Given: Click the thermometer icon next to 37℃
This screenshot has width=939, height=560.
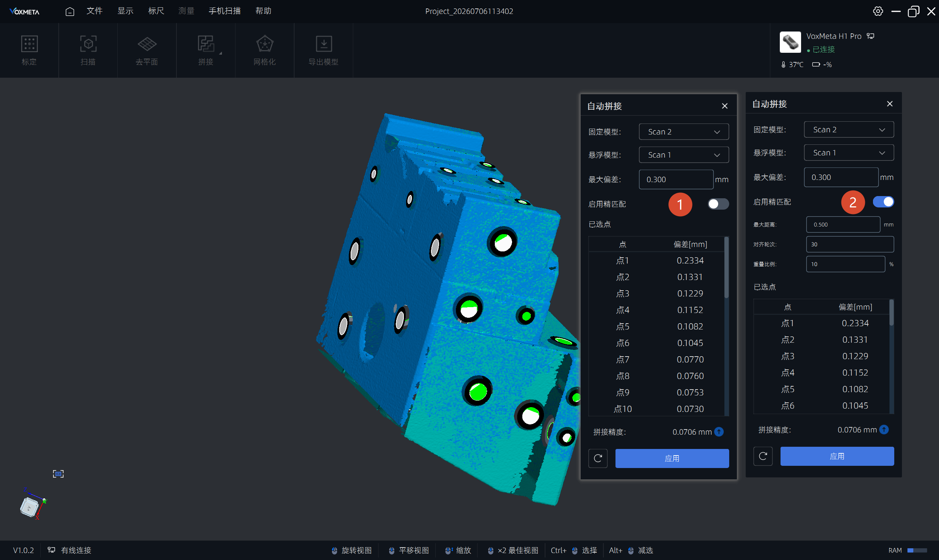Looking at the screenshot, I should pos(783,65).
